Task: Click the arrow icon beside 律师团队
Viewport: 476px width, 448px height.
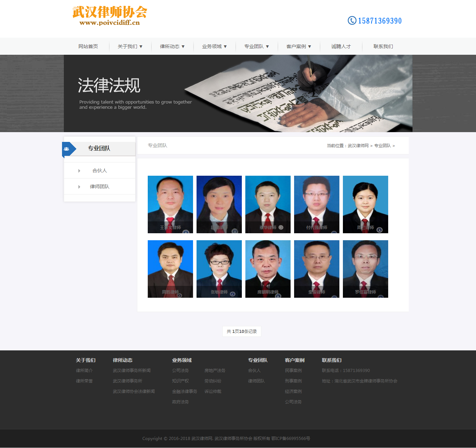Action: tap(79, 187)
